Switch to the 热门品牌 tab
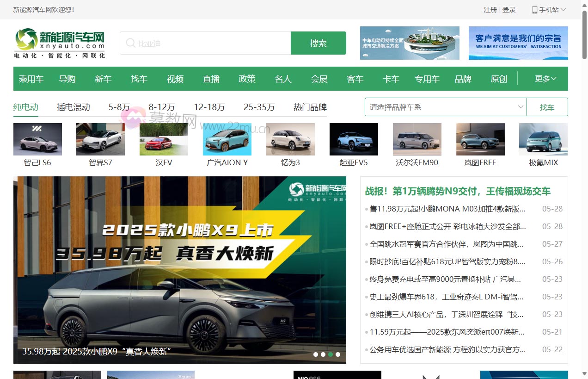 tap(309, 107)
